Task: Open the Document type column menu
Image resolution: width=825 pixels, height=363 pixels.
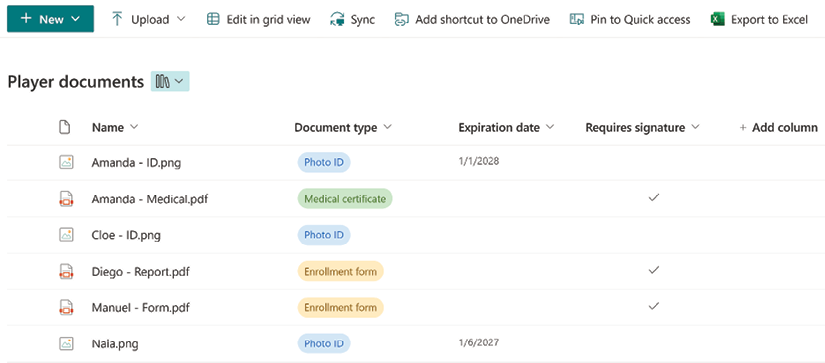Action: pos(388,127)
